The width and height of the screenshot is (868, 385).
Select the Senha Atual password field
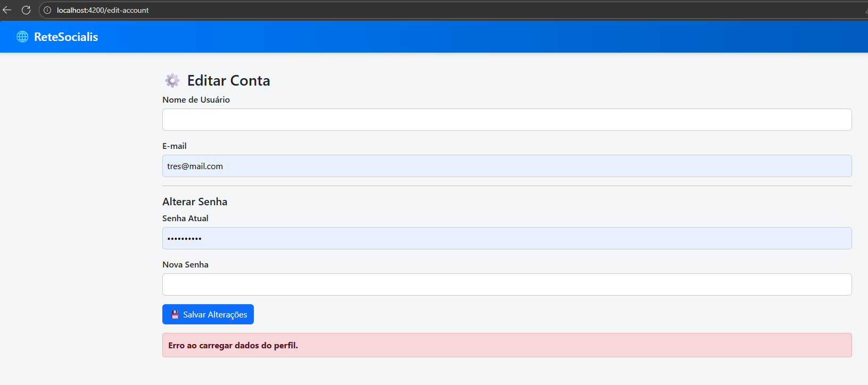pos(506,238)
